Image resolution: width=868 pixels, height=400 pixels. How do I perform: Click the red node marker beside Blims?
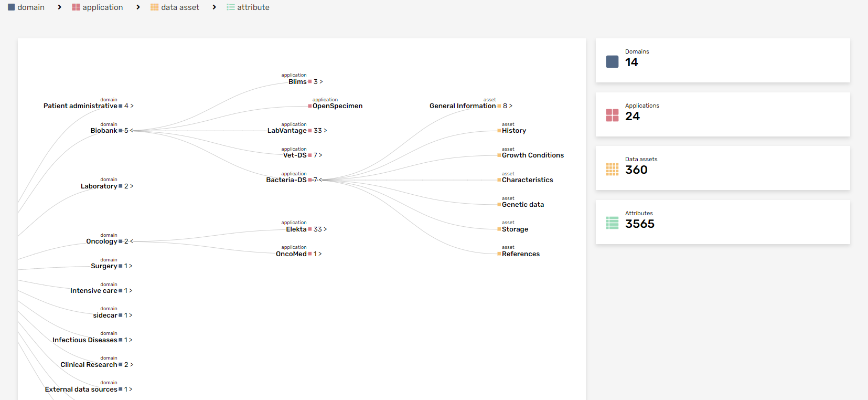coord(310,82)
